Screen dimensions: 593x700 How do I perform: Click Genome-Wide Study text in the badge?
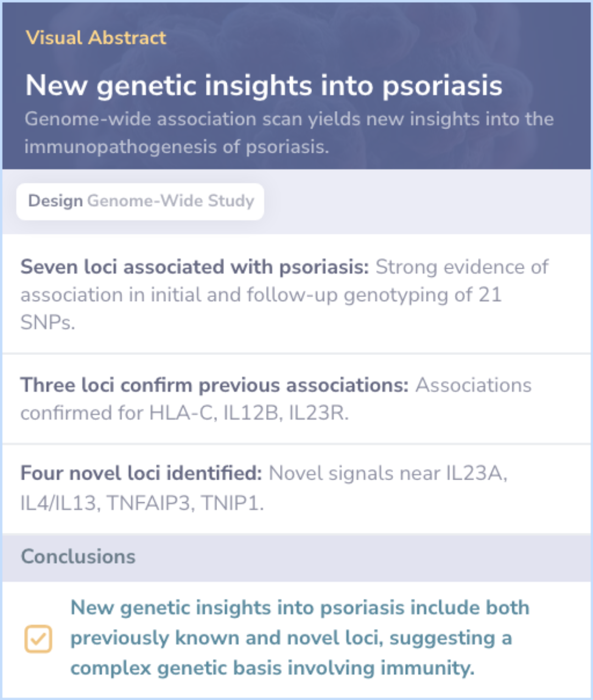[171, 201]
